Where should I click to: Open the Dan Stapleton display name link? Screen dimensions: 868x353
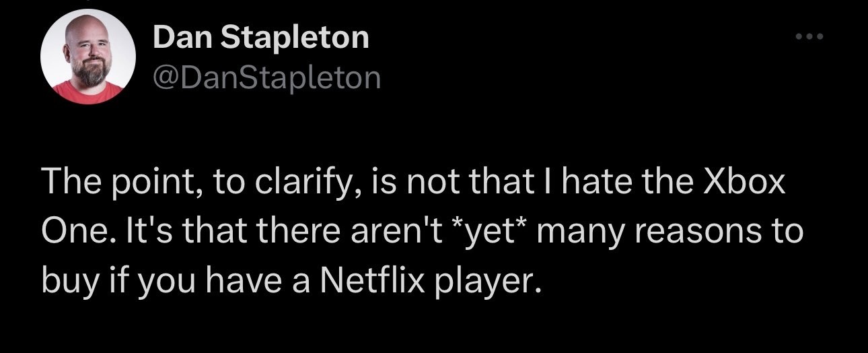coord(261,37)
